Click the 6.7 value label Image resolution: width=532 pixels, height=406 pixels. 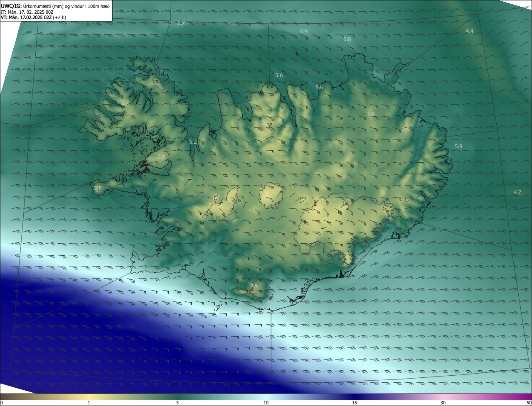click(181, 23)
